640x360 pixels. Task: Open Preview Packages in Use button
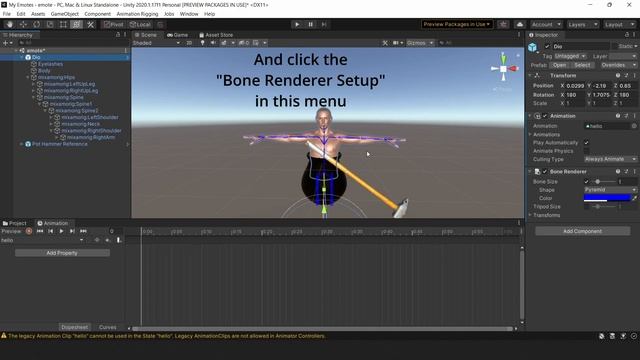(x=457, y=24)
